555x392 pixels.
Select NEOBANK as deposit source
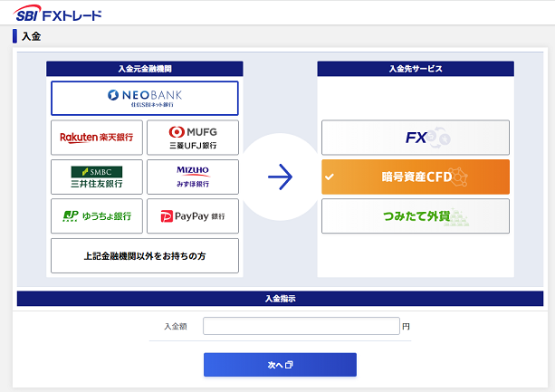click(x=145, y=99)
